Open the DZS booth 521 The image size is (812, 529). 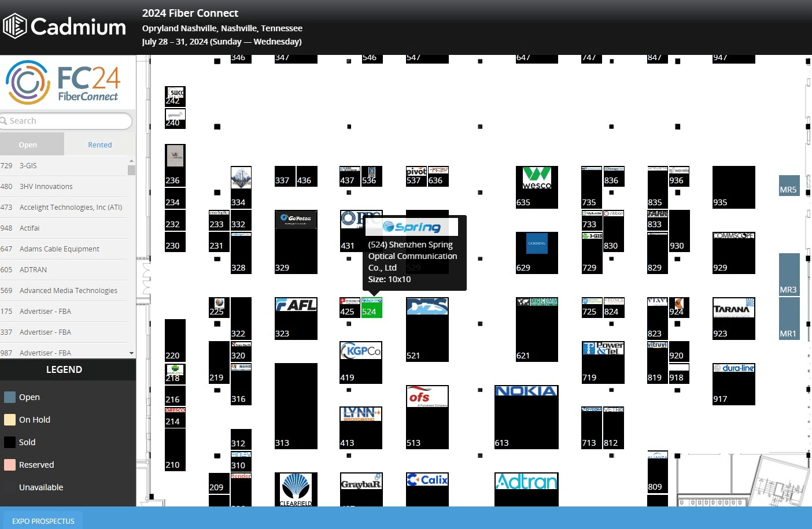[x=427, y=330]
